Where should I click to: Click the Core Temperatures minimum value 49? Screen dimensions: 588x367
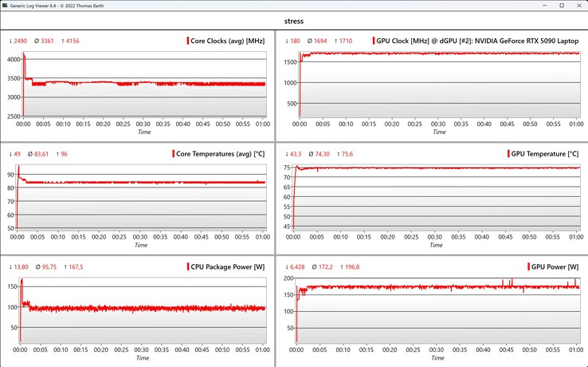tap(18, 154)
